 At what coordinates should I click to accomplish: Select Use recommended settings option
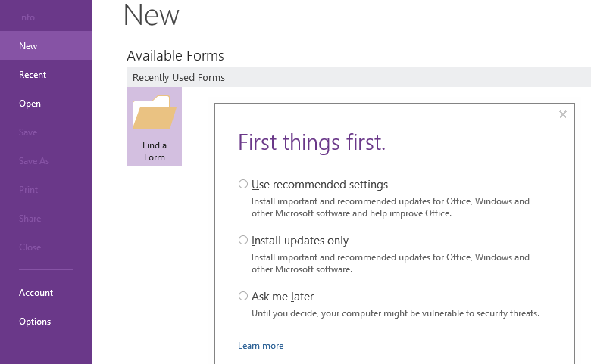243,184
